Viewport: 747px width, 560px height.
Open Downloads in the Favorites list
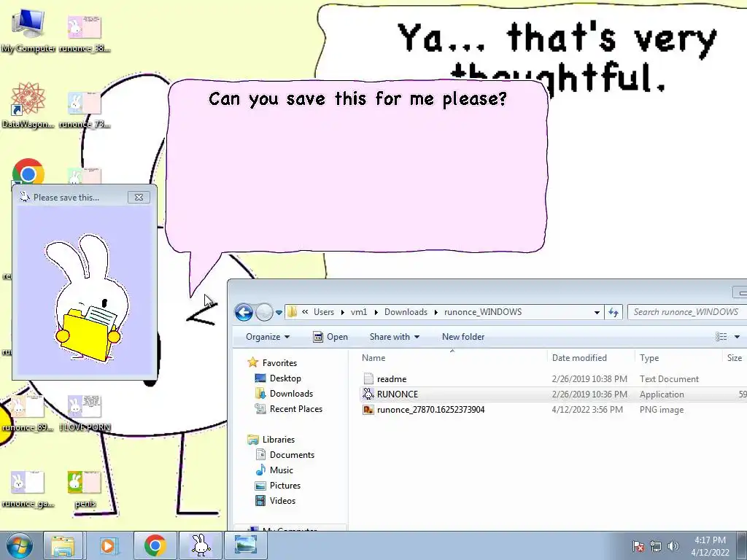(x=285, y=393)
